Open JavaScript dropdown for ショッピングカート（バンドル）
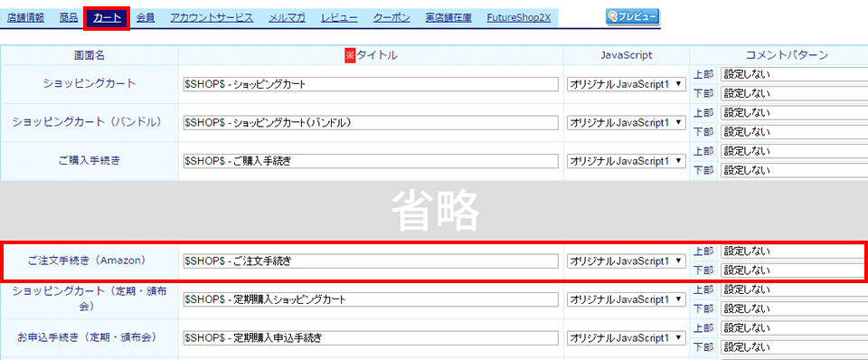Image resolution: width=868 pixels, height=360 pixels. tap(626, 122)
